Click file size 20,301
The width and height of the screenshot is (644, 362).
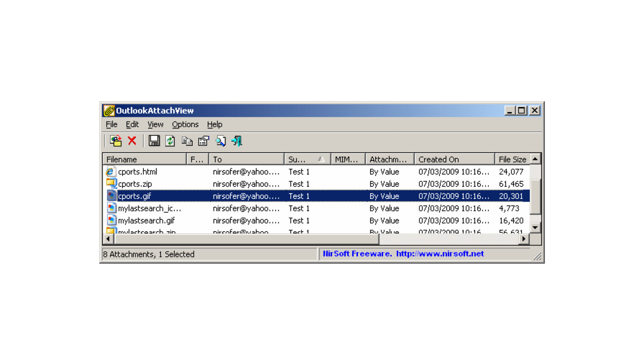(511, 196)
